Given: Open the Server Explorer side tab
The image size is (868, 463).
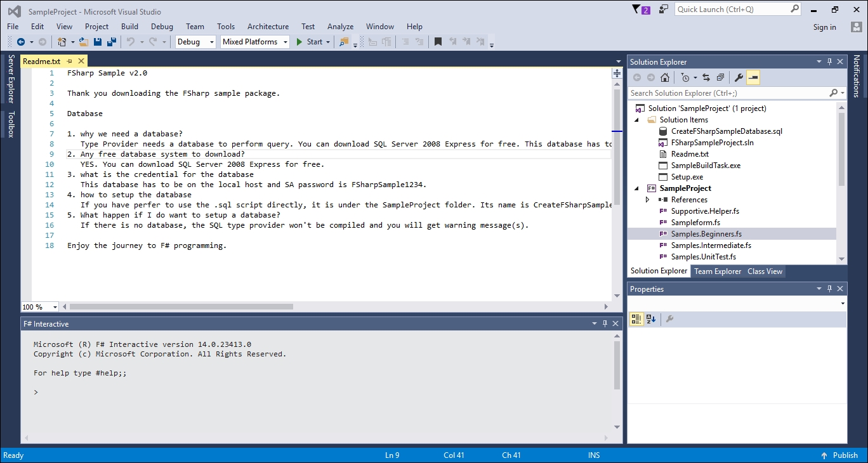Looking at the screenshot, I should coord(11,79).
